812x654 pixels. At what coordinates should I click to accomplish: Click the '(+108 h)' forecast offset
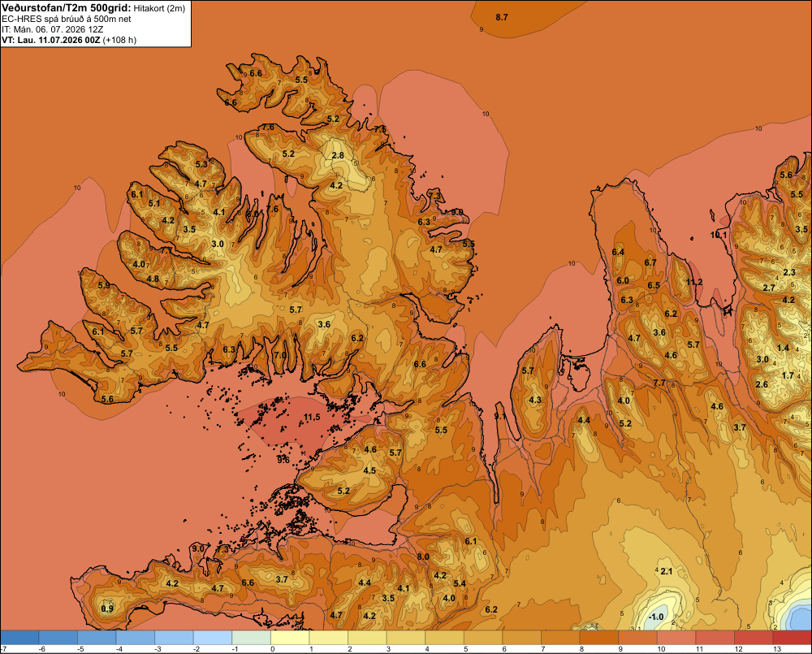(x=119, y=40)
